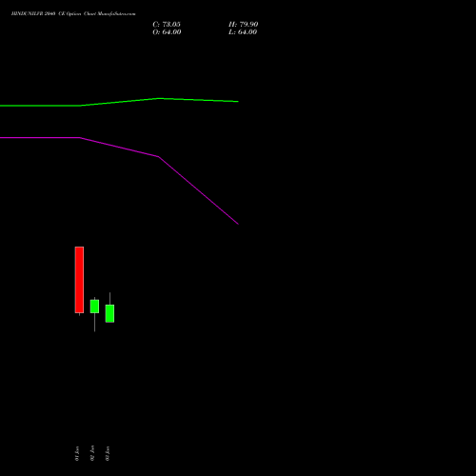Click the green moving average line
The height and width of the screenshot is (476, 476).
pos(119,102)
